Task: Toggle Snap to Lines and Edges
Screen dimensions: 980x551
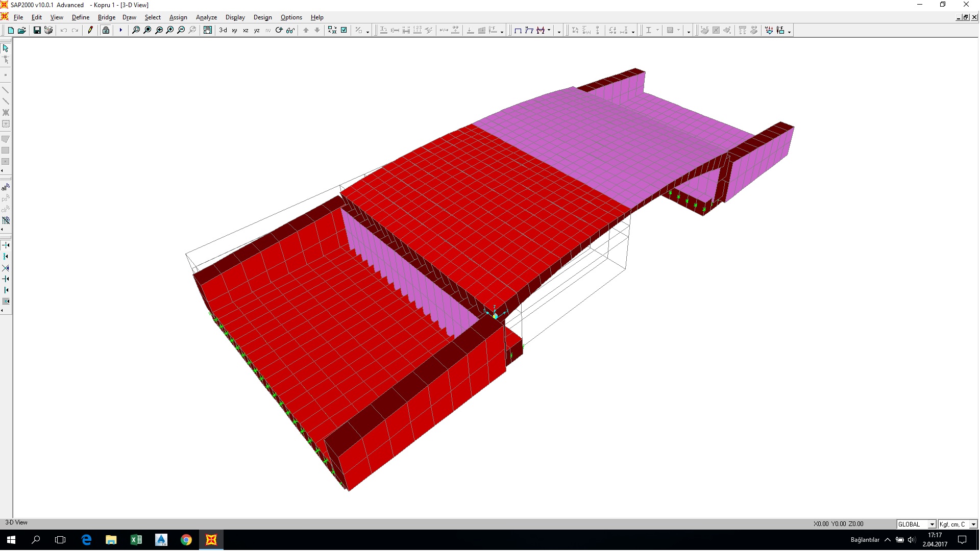Action: point(6,290)
